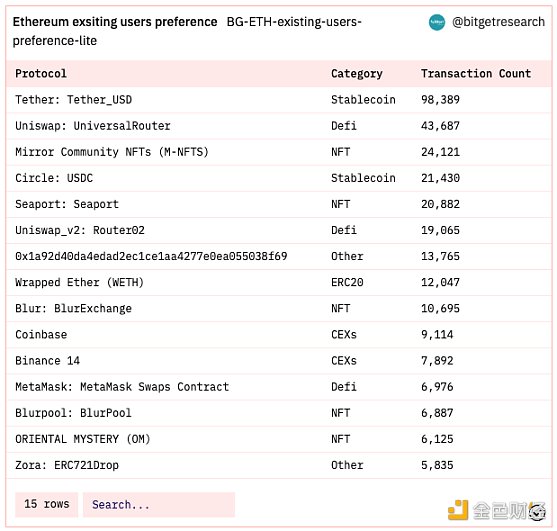Click Stablecoin category in Tether row

pyautogui.click(x=363, y=100)
